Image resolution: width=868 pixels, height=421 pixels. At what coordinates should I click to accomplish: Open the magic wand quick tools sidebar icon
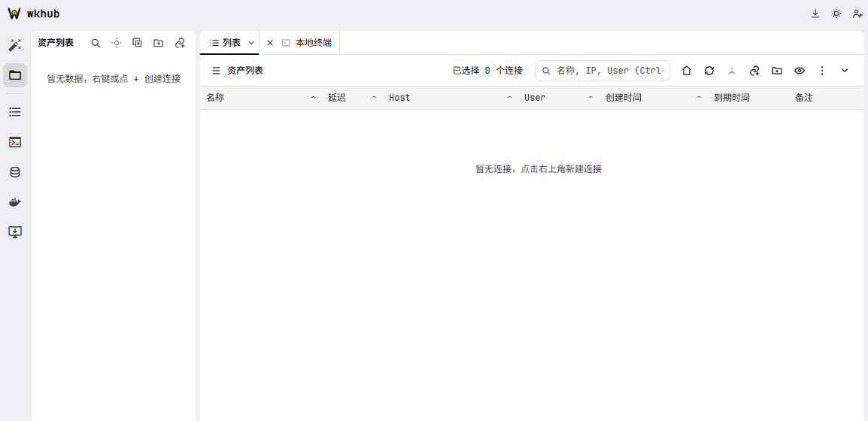pyautogui.click(x=15, y=45)
